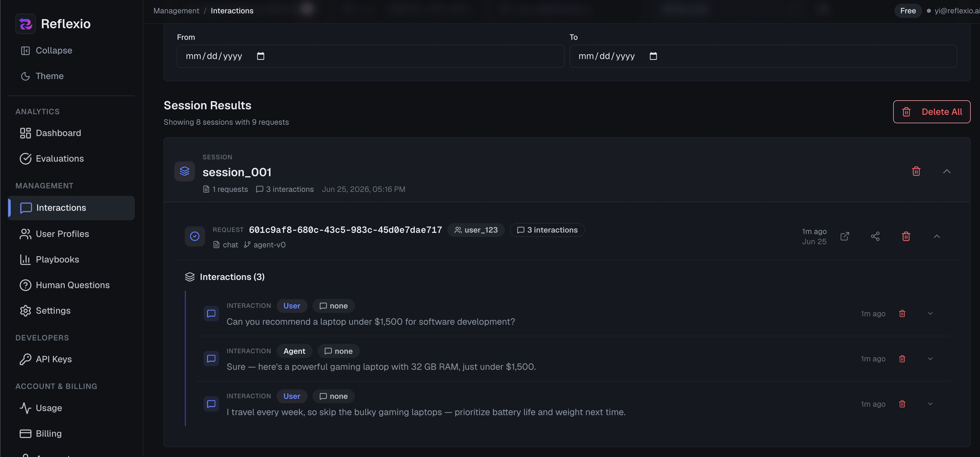
Task: Delete the laptop recommendation question interaction
Action: (x=902, y=313)
